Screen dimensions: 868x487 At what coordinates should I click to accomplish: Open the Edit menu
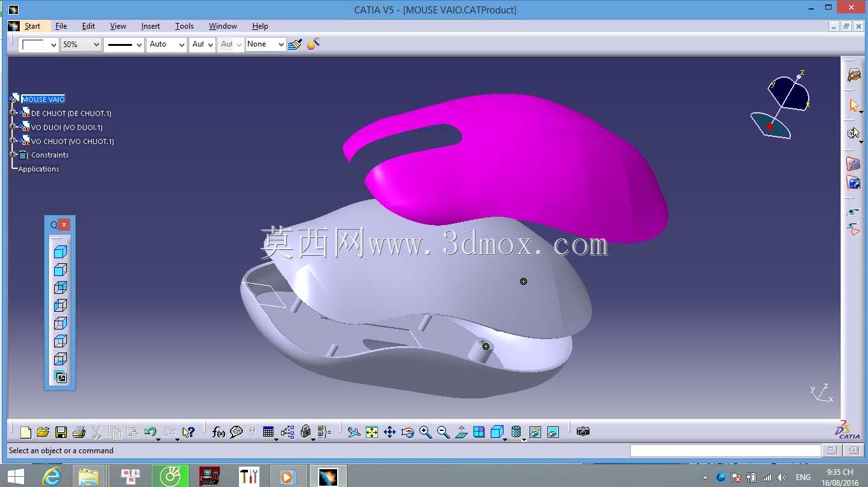click(x=89, y=26)
